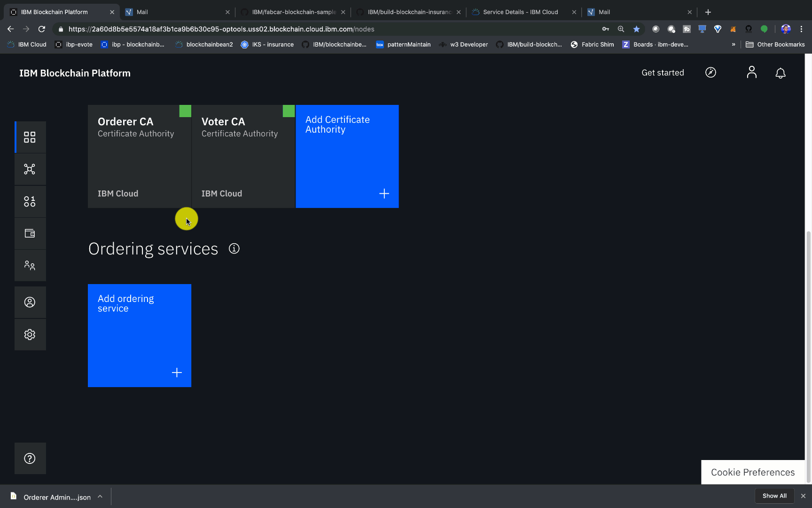Open the Orderer CA tile

[x=140, y=156]
